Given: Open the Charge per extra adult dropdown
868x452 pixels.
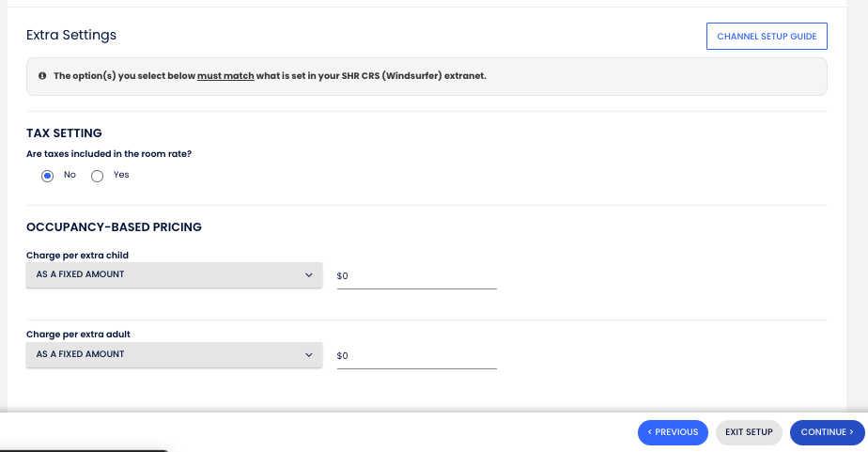Looking at the screenshot, I should 174,355.
